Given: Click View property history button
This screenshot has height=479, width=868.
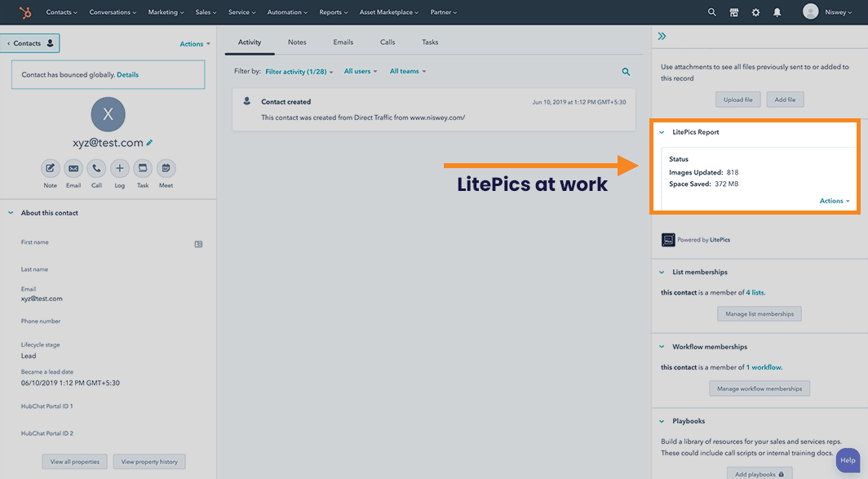Looking at the screenshot, I should point(149,462).
